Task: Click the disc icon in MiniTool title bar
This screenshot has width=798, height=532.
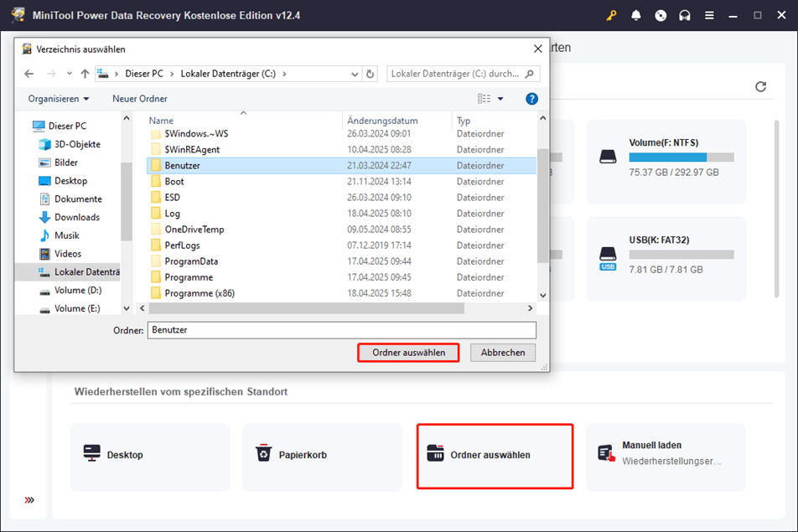Action: [x=661, y=15]
